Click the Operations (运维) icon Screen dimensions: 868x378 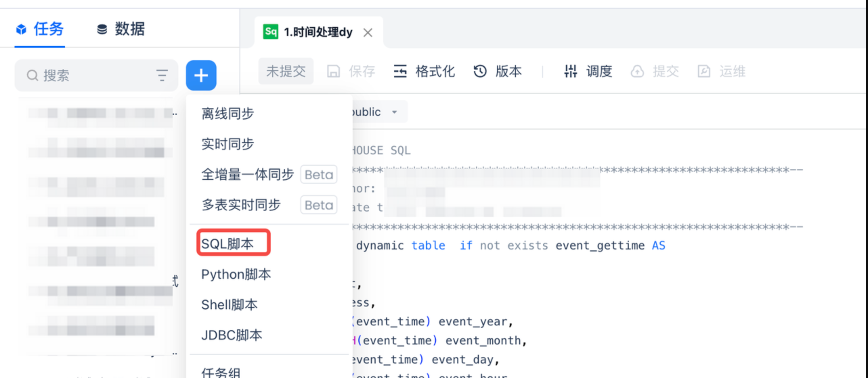pos(704,71)
